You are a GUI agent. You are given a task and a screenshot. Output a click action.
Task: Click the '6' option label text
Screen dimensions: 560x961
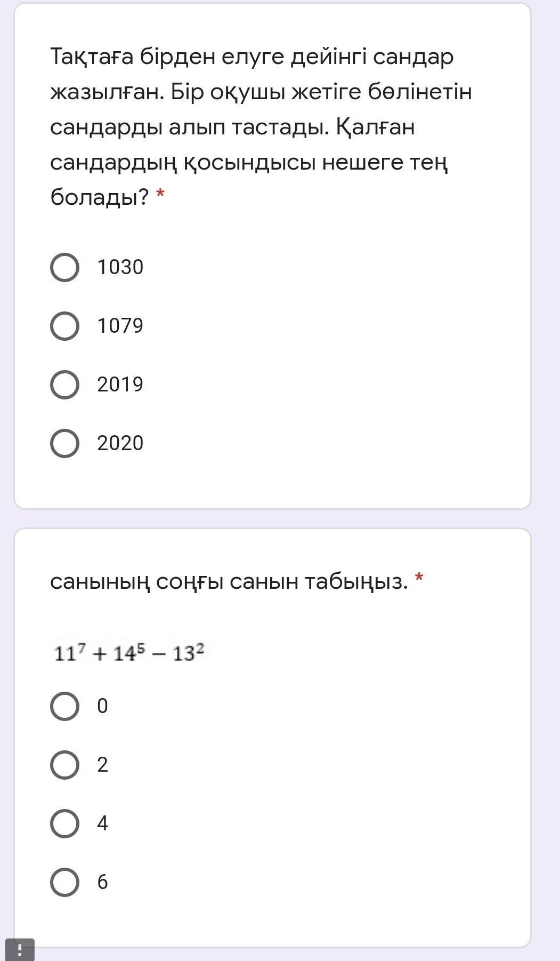(x=102, y=882)
